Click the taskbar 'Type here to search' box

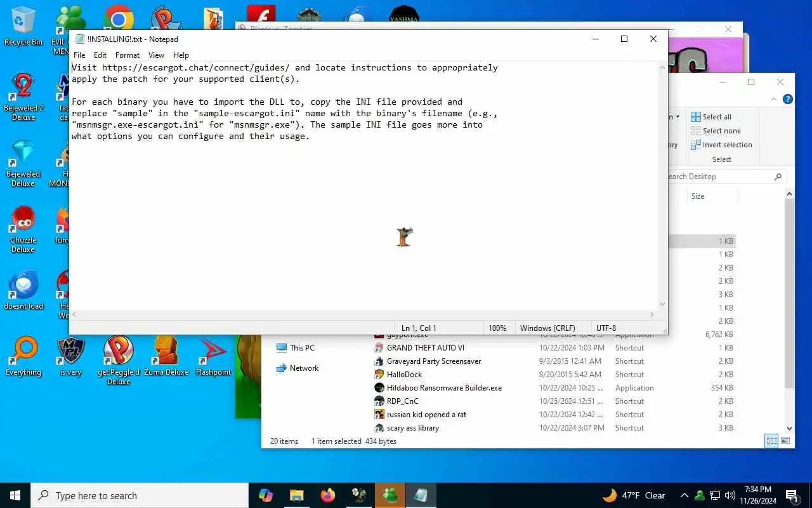click(140, 495)
